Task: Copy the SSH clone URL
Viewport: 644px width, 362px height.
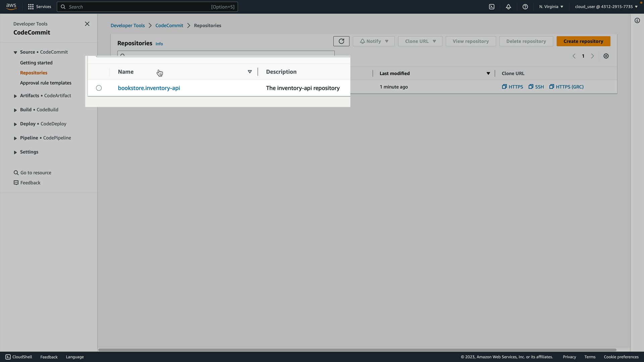Action: tap(536, 87)
